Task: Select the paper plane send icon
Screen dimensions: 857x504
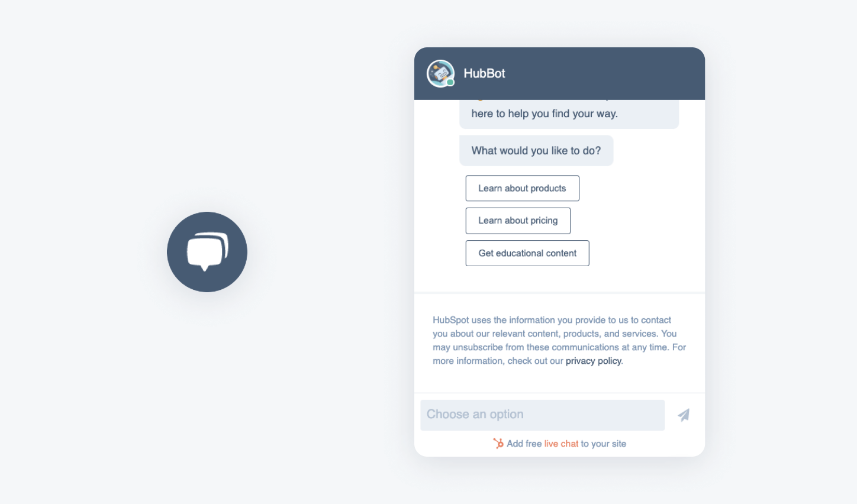Action: [683, 415]
